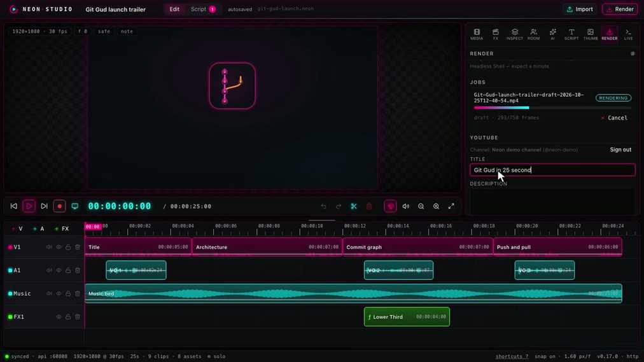Mute the A1 track

[49, 270]
